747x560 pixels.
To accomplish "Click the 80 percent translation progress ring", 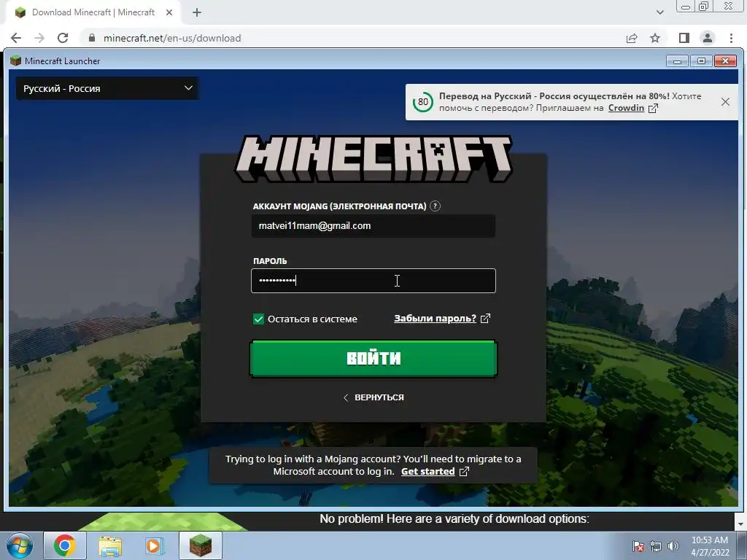I will click(423, 102).
